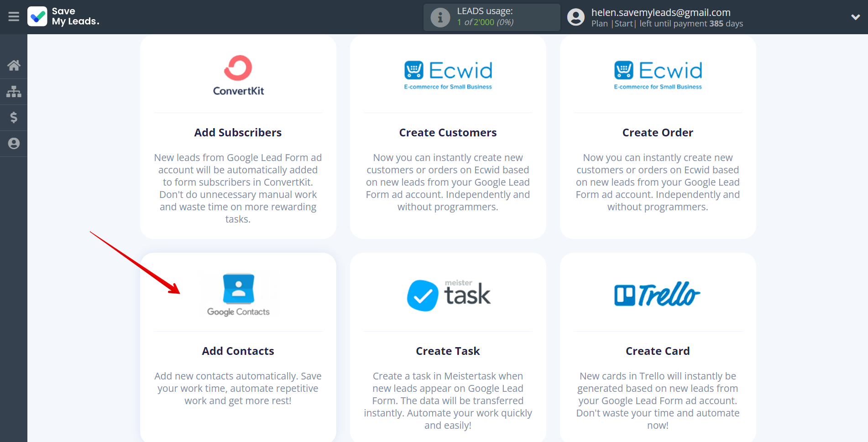Viewport: 868px width, 442px height.
Task: Select the Ecwid logo for Create Customers
Action: click(448, 75)
